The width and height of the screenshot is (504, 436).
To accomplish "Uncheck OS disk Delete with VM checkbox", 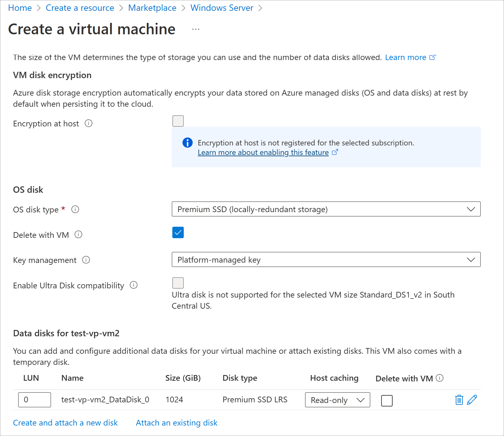I will pyautogui.click(x=178, y=232).
